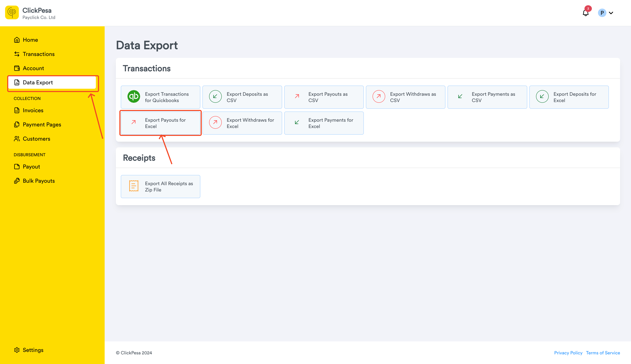Click the Invoices document icon
Viewport: 631px width, 364px height.
pos(17,110)
